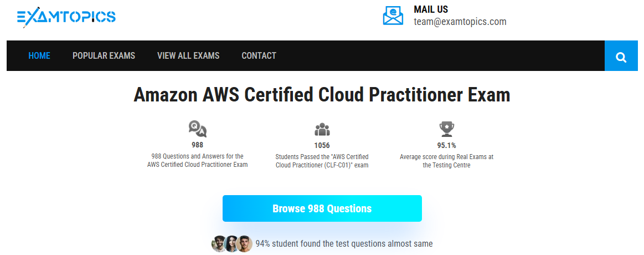
Task: Click the 94% student found text
Action: tap(344, 244)
